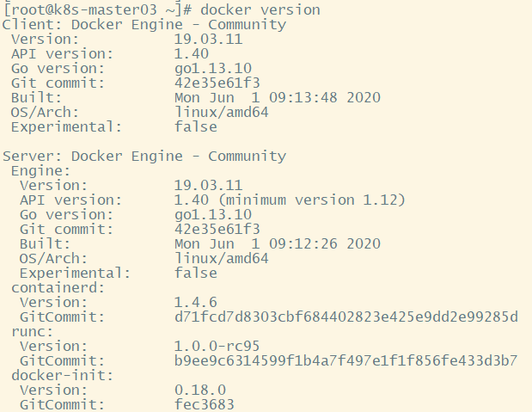Click the docker-init GitCommit fec3683
This screenshot has height=412, width=532.
tap(205, 404)
